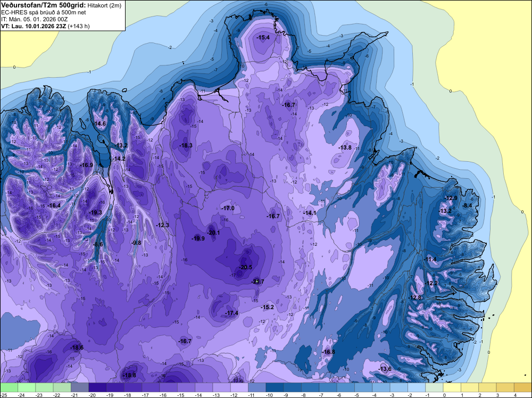Click the "EC-HRES spá brúuð á 500m net" line
This screenshot has width=532, height=398.
(x=44, y=12)
